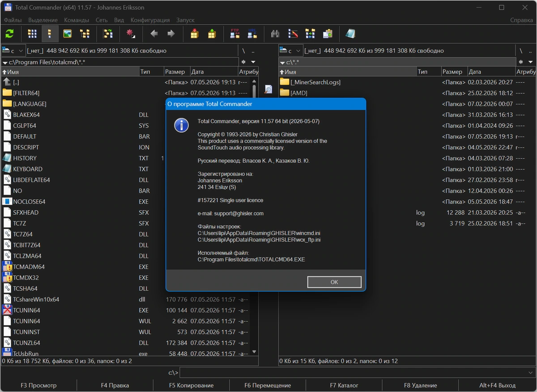
Task: Sort right panel by Дата column header
Action: coord(491,72)
